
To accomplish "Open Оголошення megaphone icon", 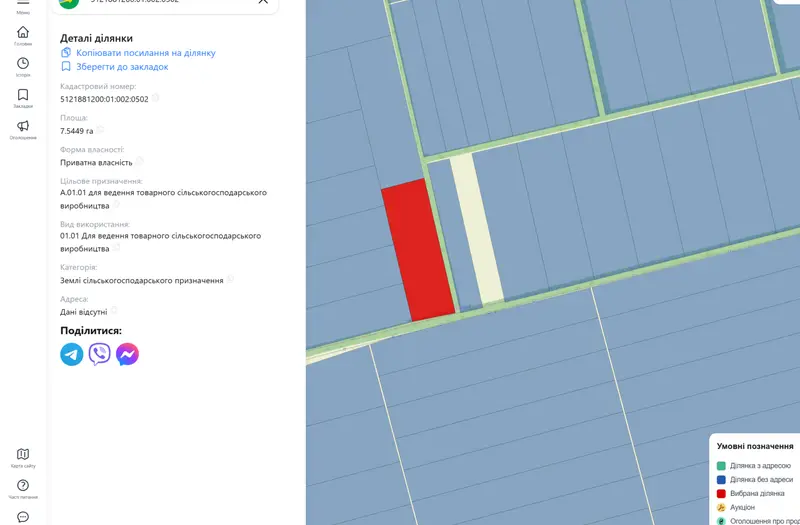I will pos(23,126).
